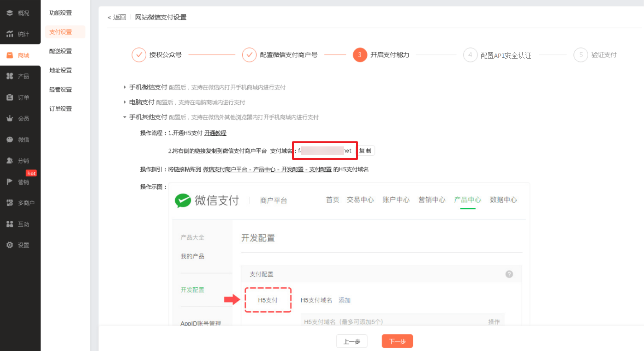The image size is (644, 351).
Task: Click 首页 in the 操作示图 screenshot
Action: coord(333,200)
